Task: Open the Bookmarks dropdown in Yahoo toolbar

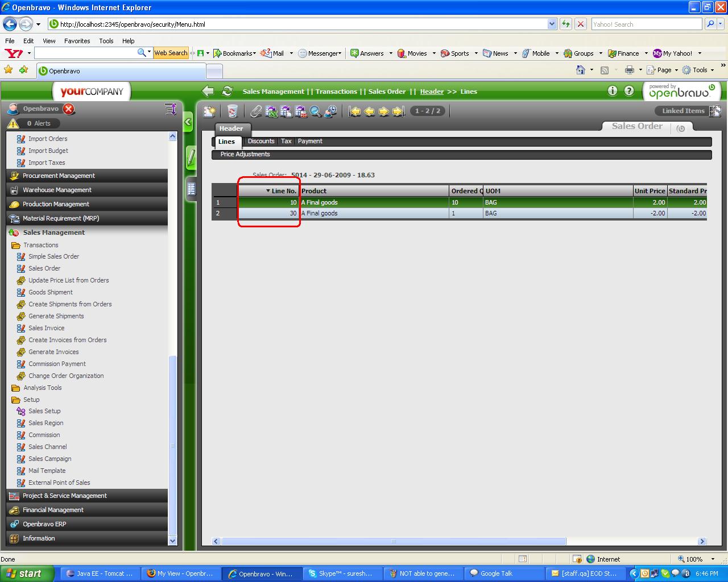Action: coord(235,53)
